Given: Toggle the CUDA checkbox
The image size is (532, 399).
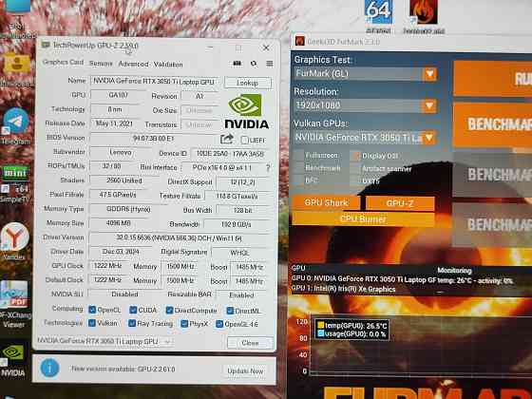Looking at the screenshot, I should click(x=133, y=310).
